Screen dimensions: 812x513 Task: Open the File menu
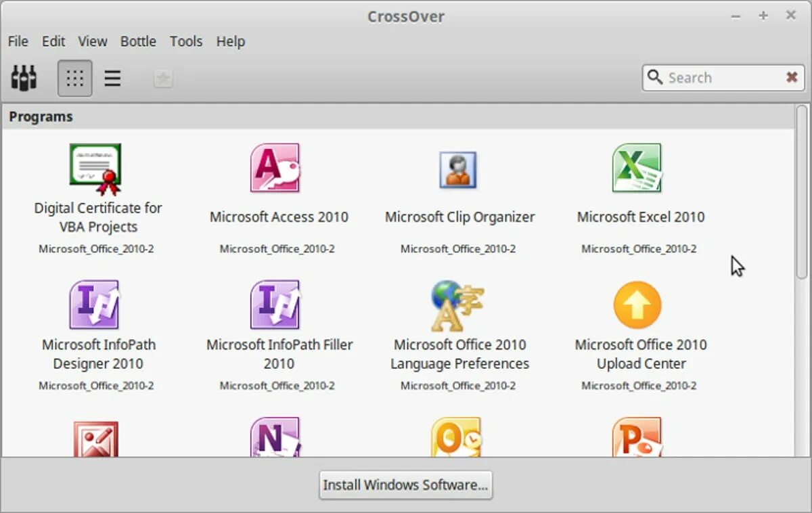(18, 41)
